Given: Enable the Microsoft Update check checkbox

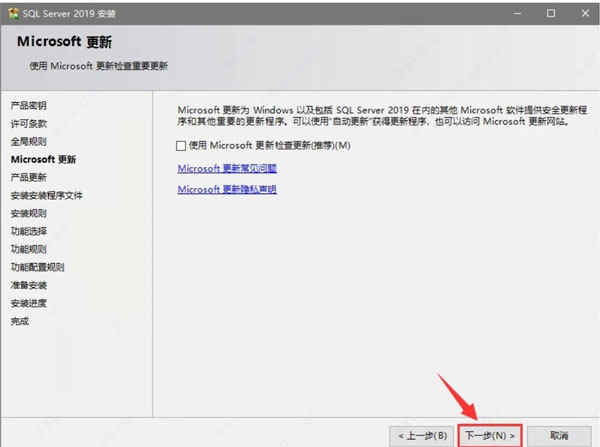Looking at the screenshot, I should pyautogui.click(x=181, y=146).
